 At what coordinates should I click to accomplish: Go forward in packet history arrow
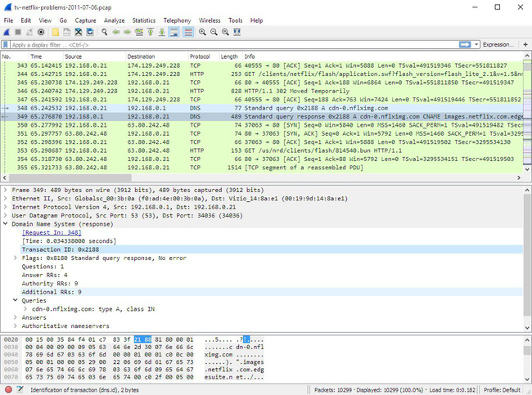click(x=127, y=32)
